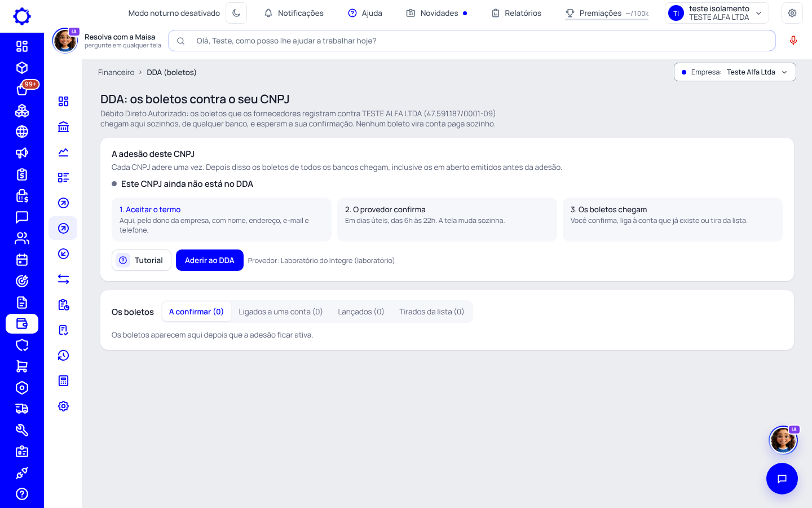
Task: Click the 1. Aceitar o termo step card
Action: click(222, 220)
